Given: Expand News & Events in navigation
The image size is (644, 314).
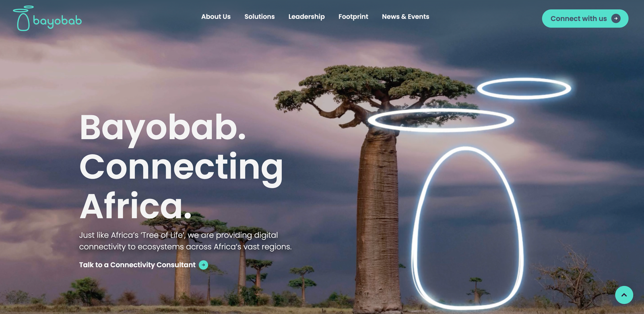Looking at the screenshot, I should [405, 16].
